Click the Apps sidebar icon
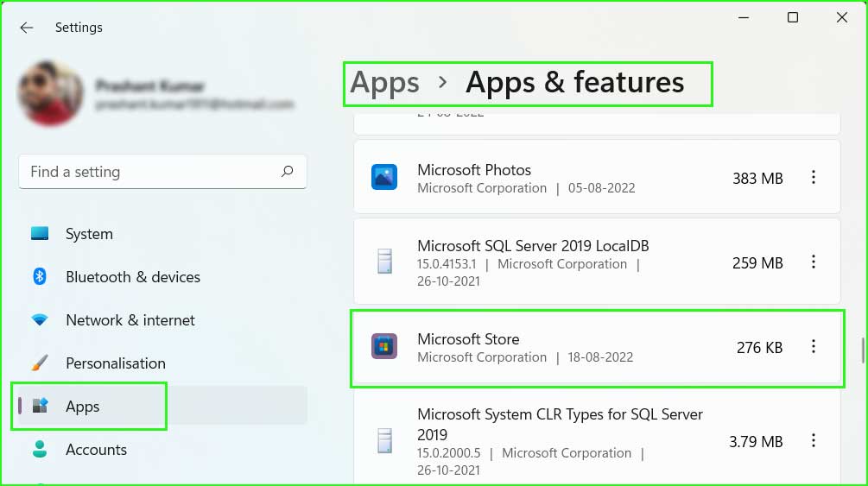 pyautogui.click(x=40, y=406)
